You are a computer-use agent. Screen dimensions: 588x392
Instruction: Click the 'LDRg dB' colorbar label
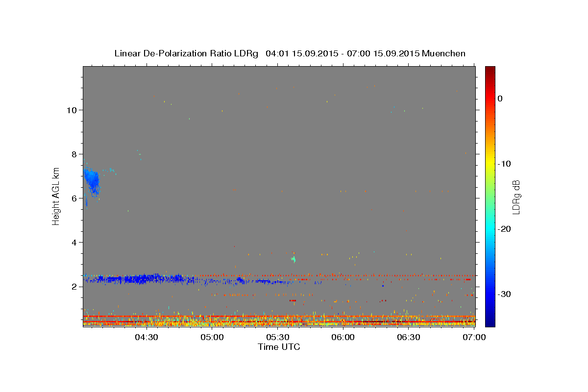515,196
